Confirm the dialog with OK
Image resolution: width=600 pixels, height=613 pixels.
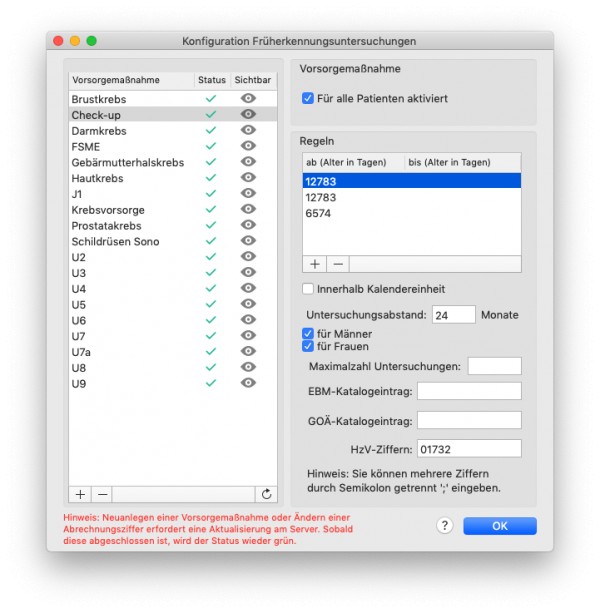[500, 526]
